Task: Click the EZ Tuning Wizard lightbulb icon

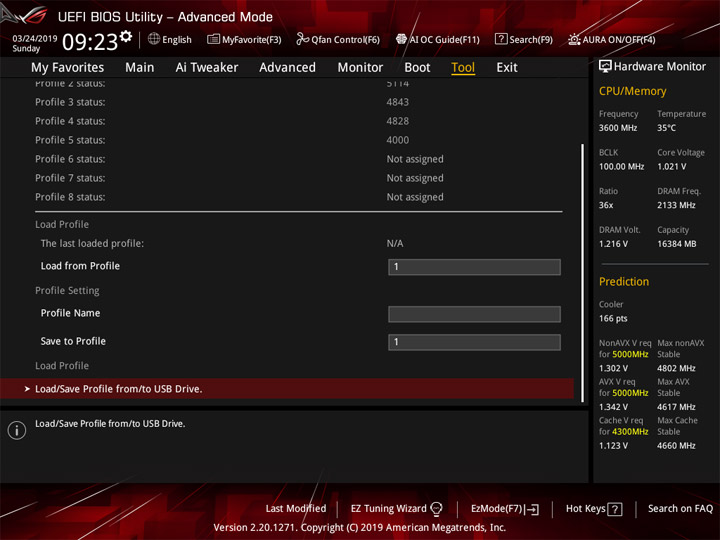Action: (436, 509)
